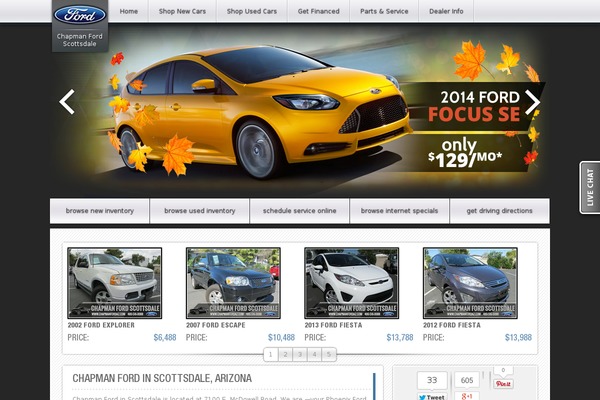Click the Tweet button

coord(432,397)
